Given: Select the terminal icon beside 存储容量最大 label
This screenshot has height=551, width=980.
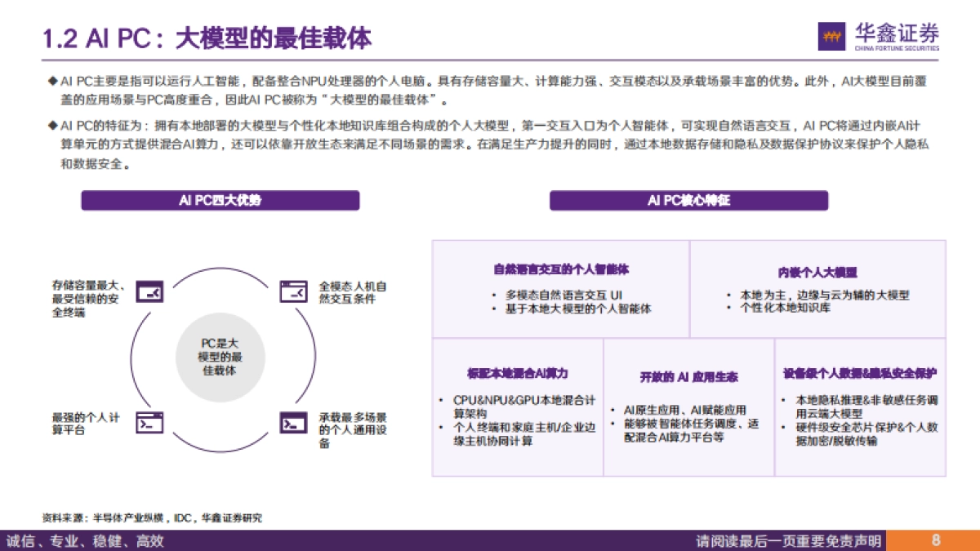Looking at the screenshot, I should [149, 291].
